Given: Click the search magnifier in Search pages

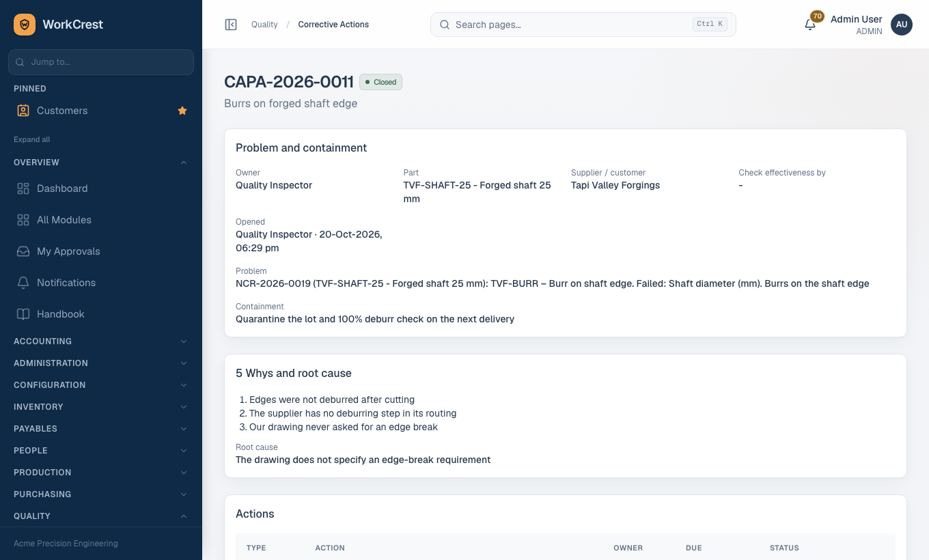Looking at the screenshot, I should [445, 25].
